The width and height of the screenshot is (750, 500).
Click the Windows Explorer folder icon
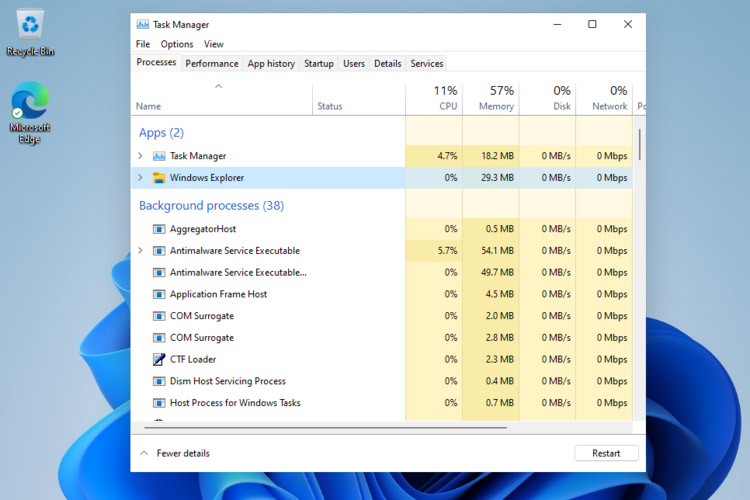click(159, 178)
